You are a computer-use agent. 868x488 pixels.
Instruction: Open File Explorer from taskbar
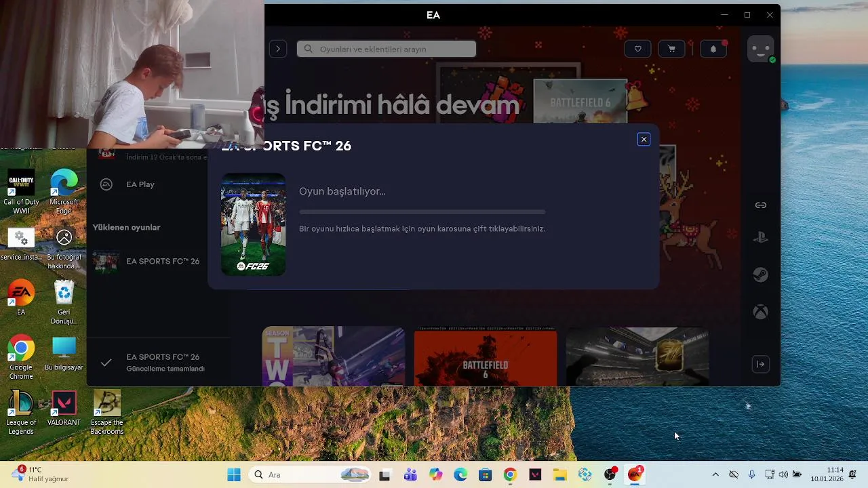point(560,474)
